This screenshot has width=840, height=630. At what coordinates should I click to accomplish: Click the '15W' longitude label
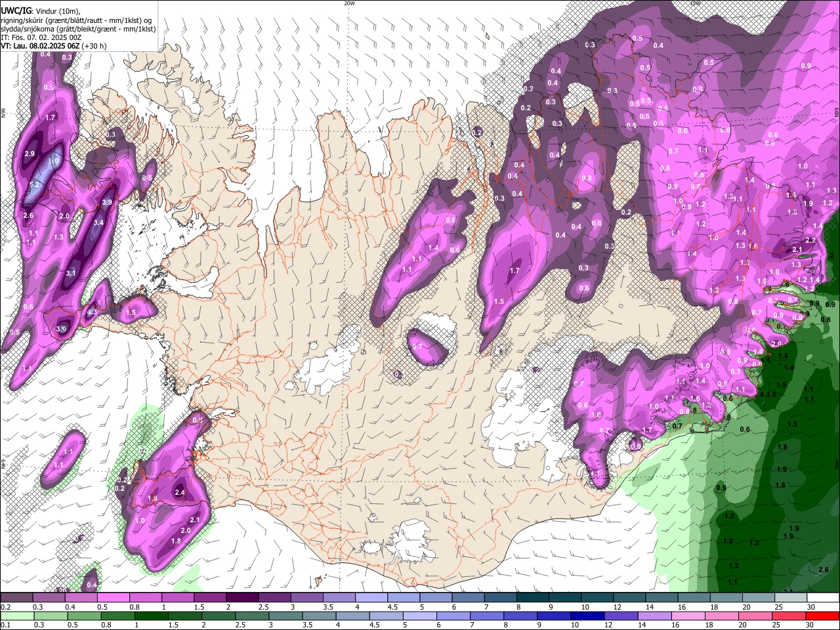pos(695,3)
